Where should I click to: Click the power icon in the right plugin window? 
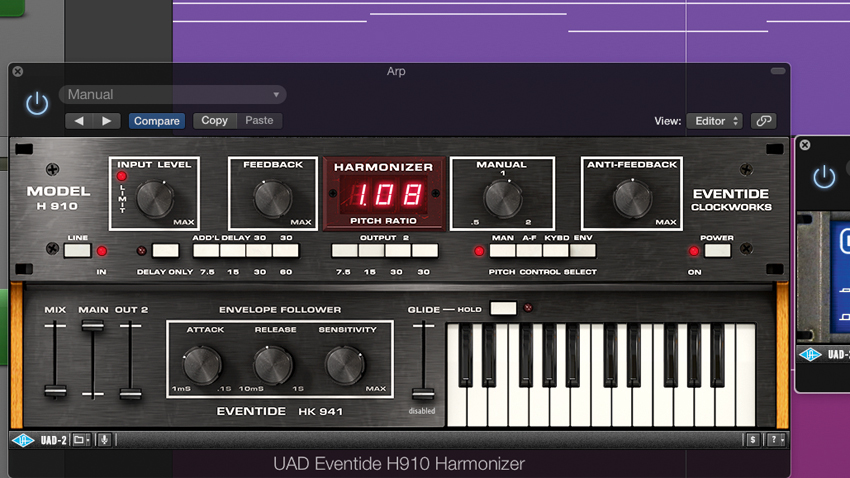tap(824, 177)
